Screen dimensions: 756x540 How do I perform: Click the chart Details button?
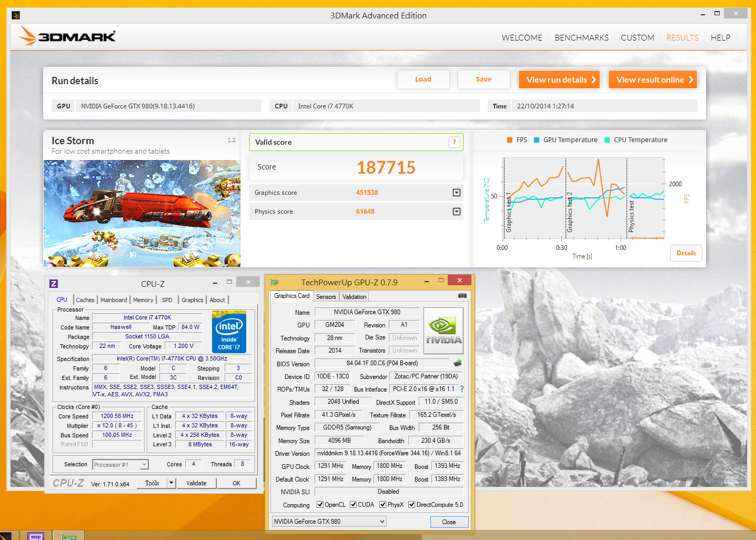[x=686, y=253]
